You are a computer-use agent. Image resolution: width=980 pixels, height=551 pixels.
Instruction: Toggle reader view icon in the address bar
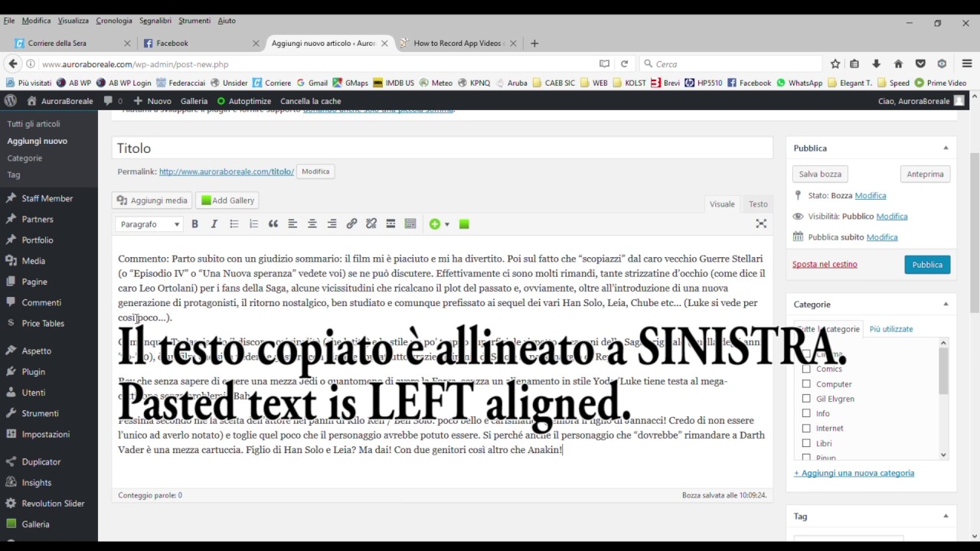point(604,64)
